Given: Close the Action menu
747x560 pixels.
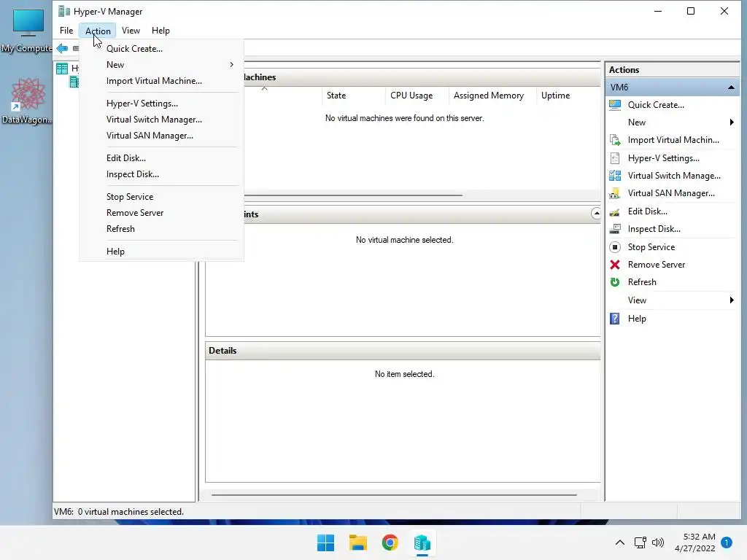Looking at the screenshot, I should click(x=98, y=31).
